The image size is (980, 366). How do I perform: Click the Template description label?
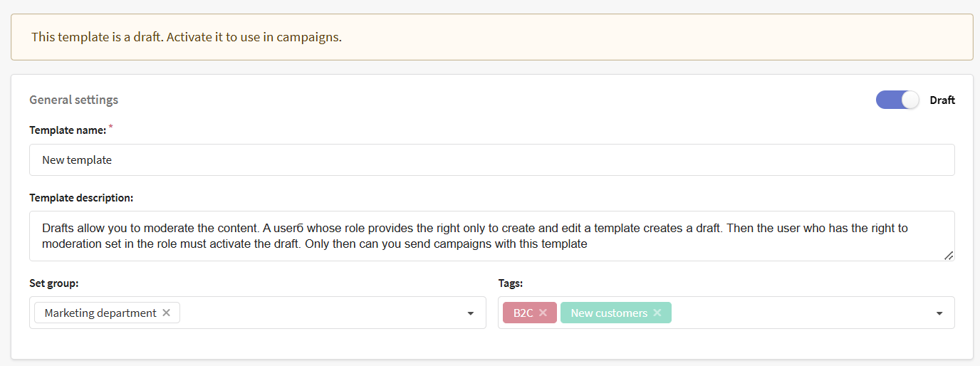click(81, 197)
